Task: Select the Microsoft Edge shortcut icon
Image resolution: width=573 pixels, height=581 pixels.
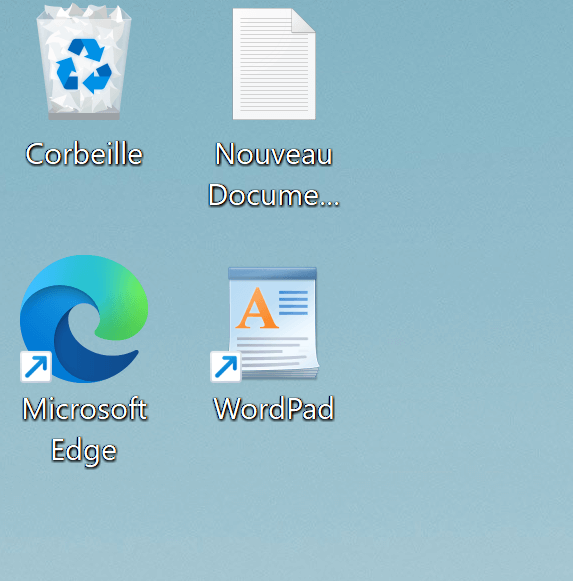Action: (x=84, y=319)
